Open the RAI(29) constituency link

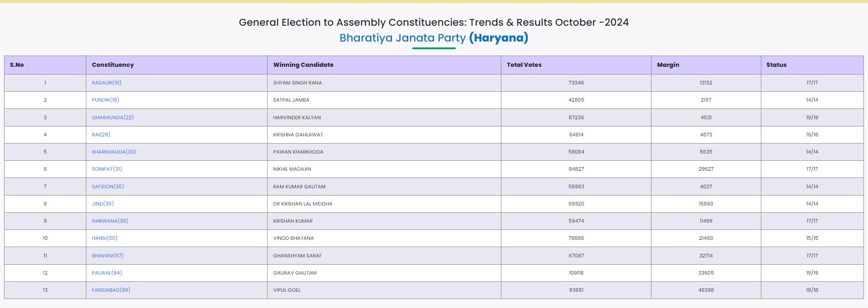(101, 135)
